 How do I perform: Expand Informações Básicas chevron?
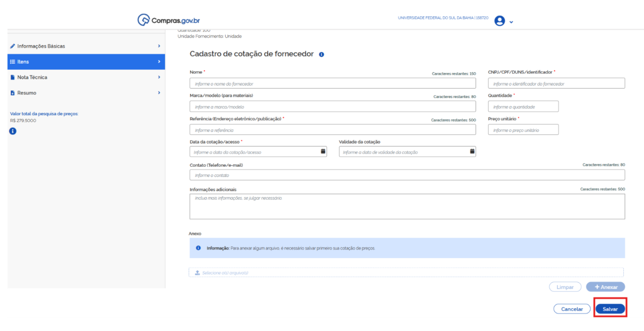[x=159, y=46]
